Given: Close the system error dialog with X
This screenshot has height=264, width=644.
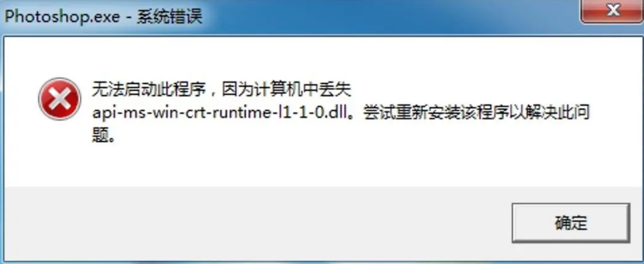Looking at the screenshot, I should tap(612, 11).
